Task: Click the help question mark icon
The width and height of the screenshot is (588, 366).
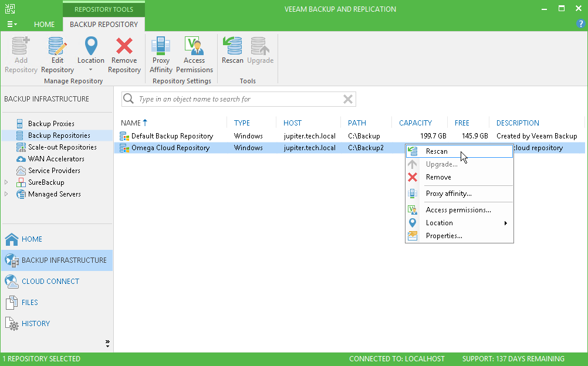Action: 580,23
